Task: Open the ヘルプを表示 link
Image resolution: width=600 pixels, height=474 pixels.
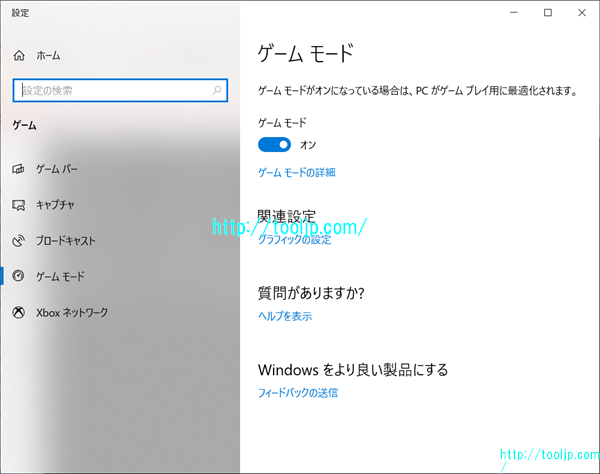Action: click(285, 316)
